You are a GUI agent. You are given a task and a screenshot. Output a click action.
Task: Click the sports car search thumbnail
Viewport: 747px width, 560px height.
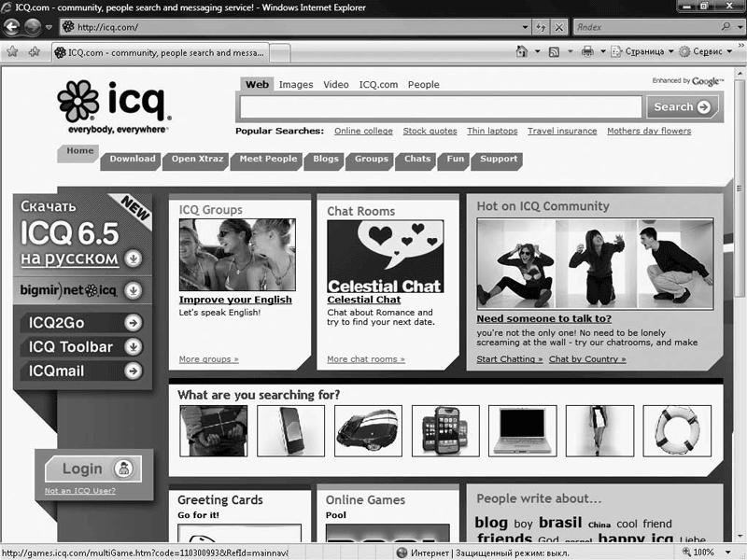click(368, 431)
